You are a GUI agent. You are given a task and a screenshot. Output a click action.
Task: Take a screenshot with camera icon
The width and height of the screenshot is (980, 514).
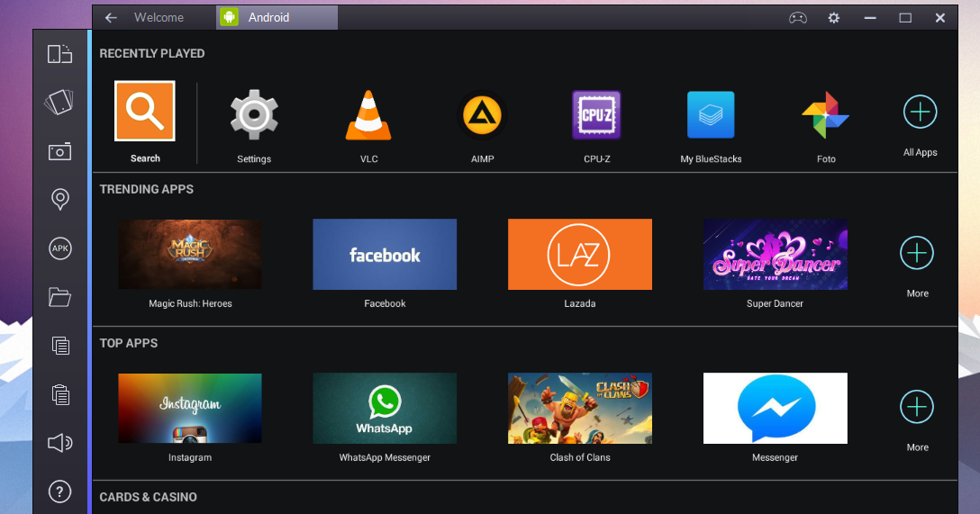click(x=60, y=151)
